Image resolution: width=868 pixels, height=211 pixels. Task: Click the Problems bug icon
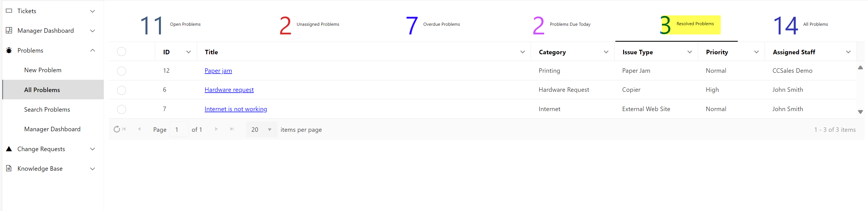tap(9, 50)
